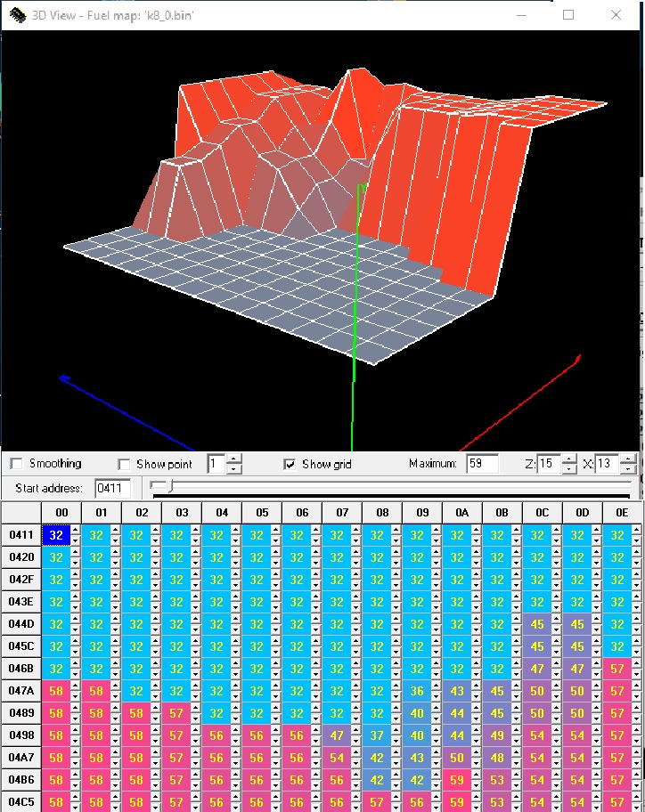Focus the Start address input box
Screen dimensions: 645x812
pos(113,488)
